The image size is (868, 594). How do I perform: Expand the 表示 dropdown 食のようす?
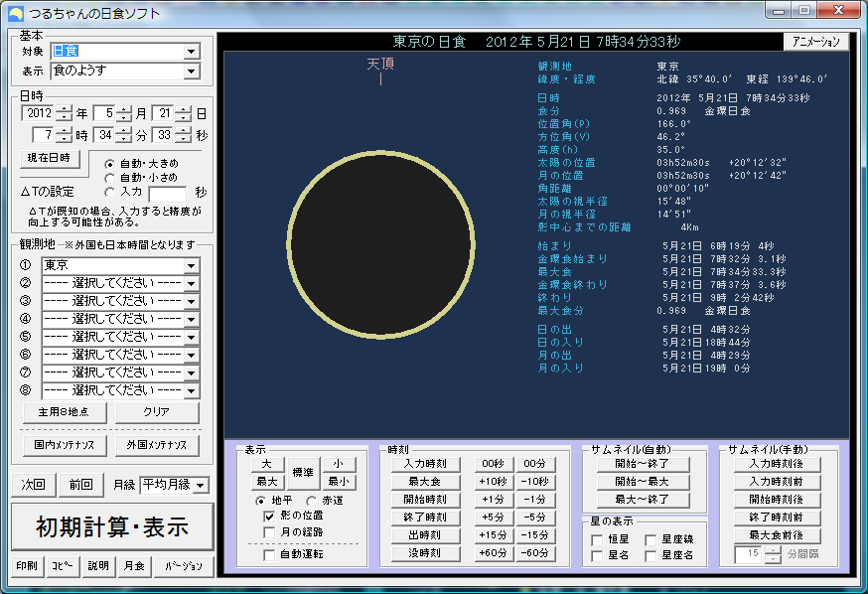pyautogui.click(x=191, y=72)
